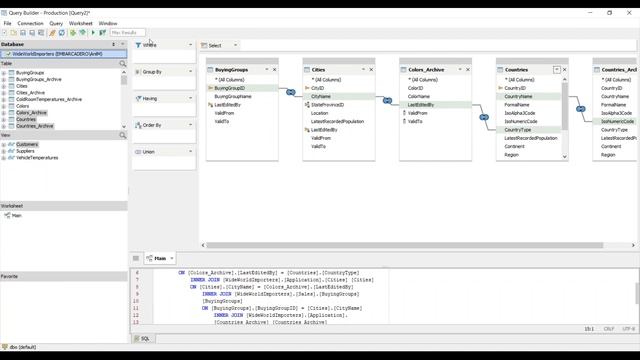This screenshot has height=360, width=640.
Task: Click the search magnifier in Table panel
Action: tap(122, 64)
